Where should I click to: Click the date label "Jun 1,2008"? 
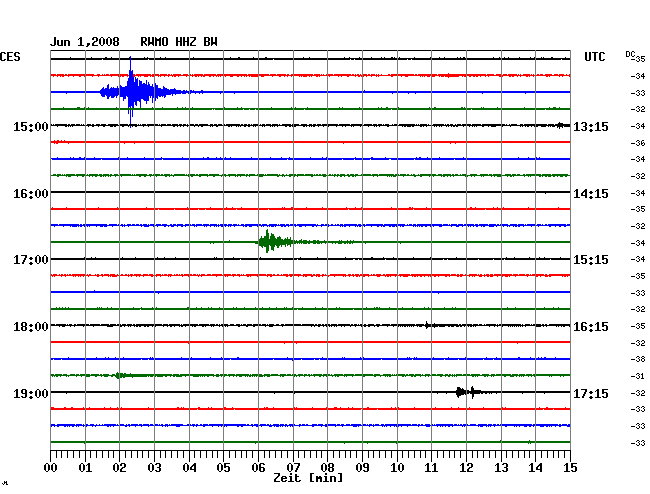[x=85, y=42]
